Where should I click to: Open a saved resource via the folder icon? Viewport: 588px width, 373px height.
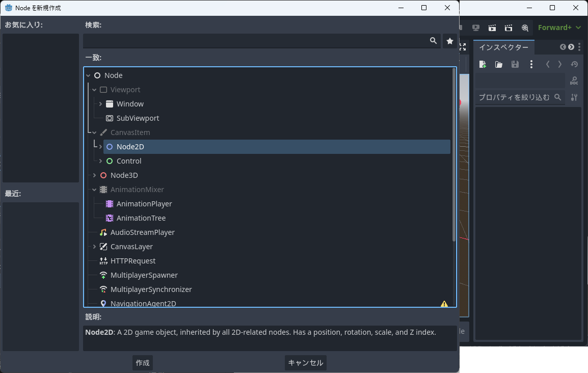click(498, 64)
